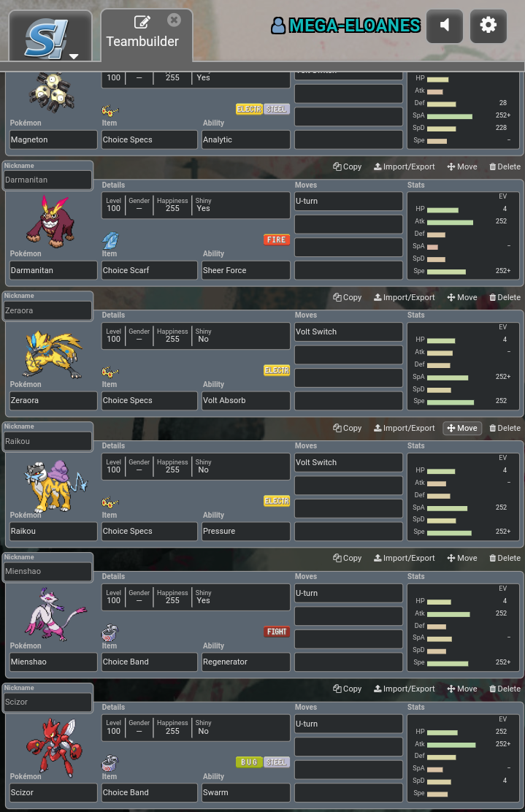The image size is (525, 812).
Task: Open the Showdown logo main menu
Action: pos(50,37)
